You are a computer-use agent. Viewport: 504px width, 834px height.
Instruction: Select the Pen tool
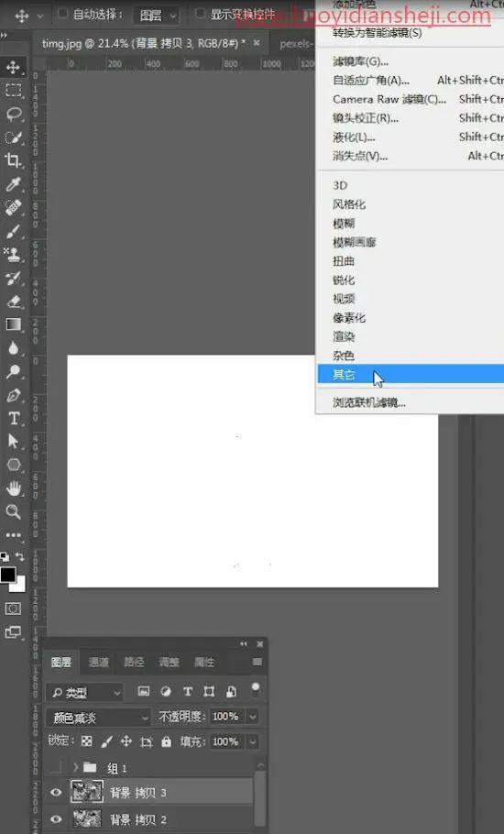pos(14,395)
